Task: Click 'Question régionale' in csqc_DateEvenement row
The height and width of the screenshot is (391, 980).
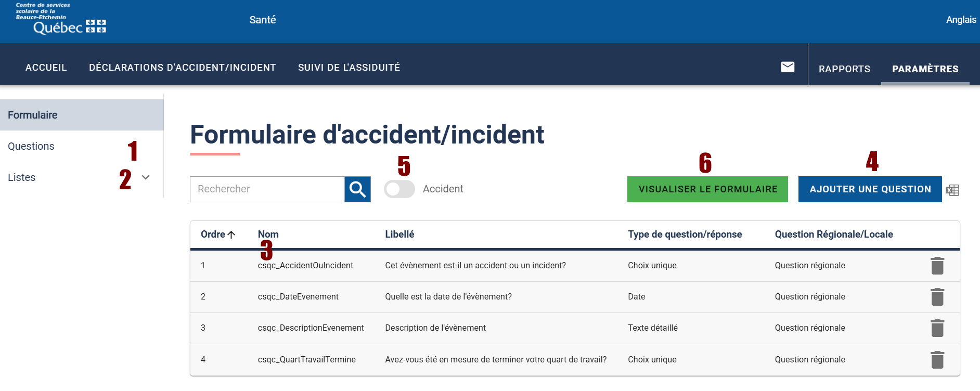Action: (810, 297)
